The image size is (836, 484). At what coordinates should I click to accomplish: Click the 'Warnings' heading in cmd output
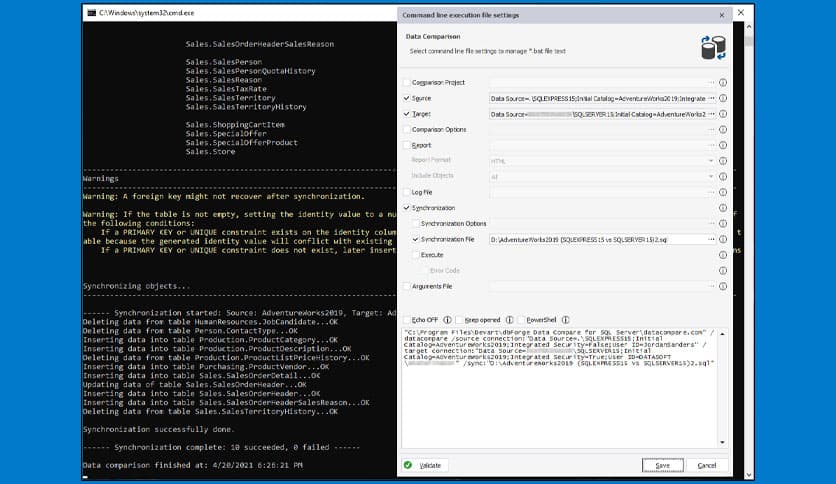(101, 179)
